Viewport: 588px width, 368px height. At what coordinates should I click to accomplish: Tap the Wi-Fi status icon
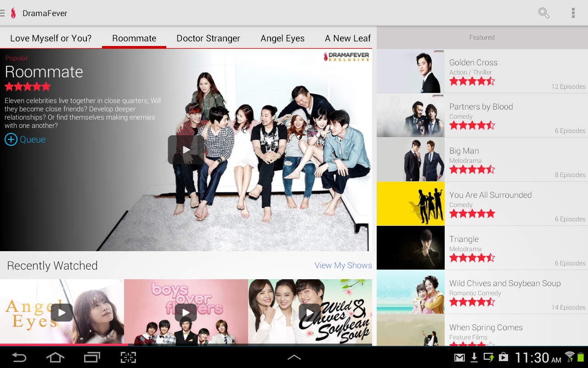[x=570, y=356]
